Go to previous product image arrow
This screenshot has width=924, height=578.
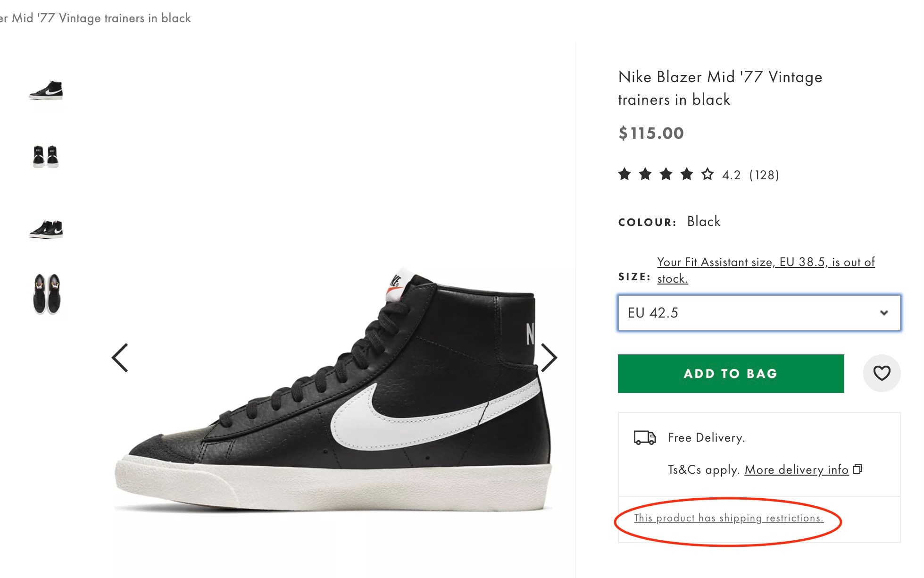tap(120, 358)
